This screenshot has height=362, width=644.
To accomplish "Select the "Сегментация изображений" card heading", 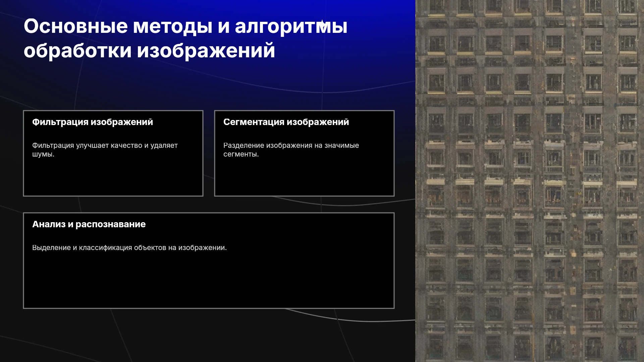I will (286, 122).
